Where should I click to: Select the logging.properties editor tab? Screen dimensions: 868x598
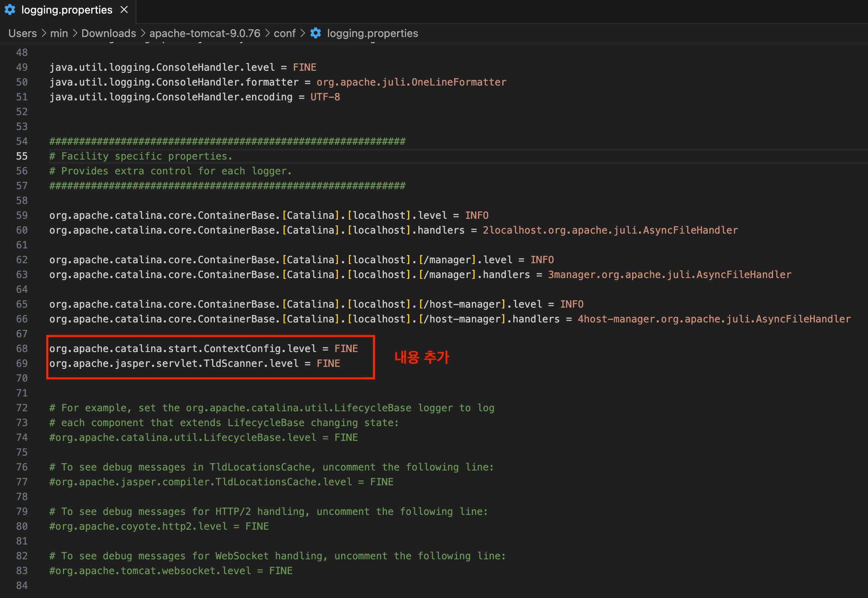coord(67,10)
